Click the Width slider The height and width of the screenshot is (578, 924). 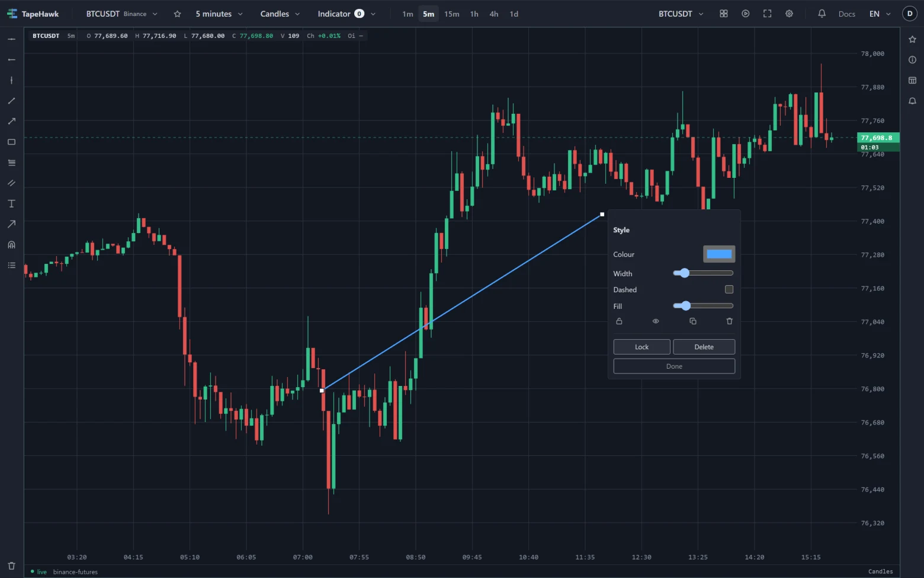[703, 273]
